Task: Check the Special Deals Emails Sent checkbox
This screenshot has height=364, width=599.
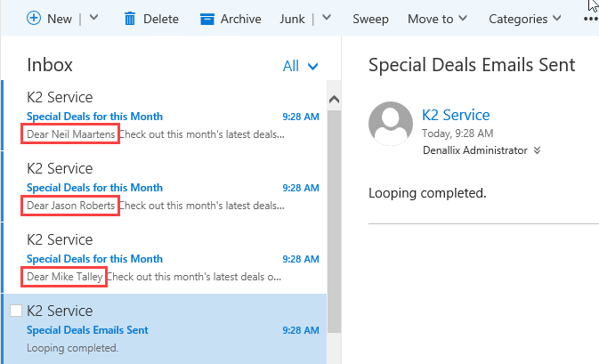Action: [16, 311]
